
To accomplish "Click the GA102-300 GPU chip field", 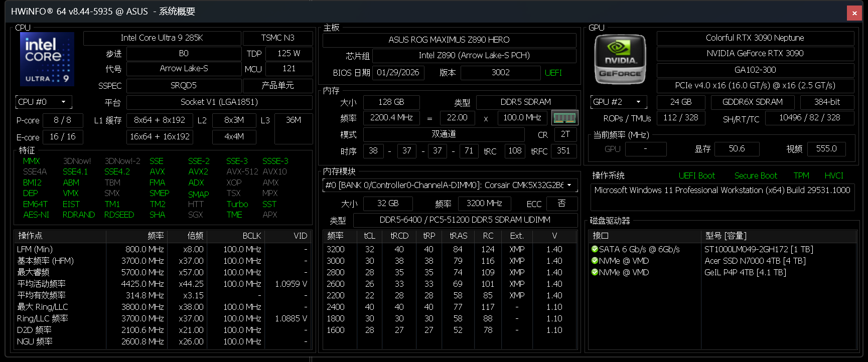I will click(755, 70).
